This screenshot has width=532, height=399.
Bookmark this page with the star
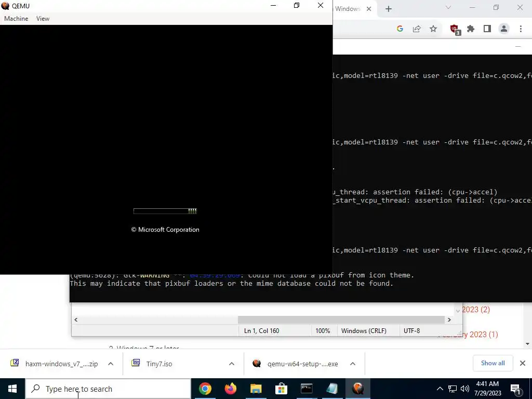(433, 29)
